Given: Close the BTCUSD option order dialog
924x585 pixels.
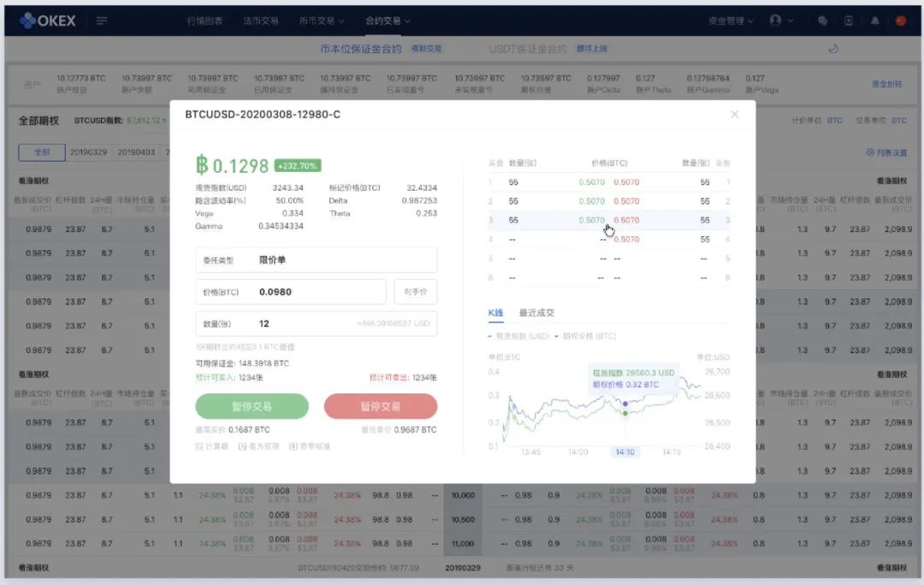Looking at the screenshot, I should 734,114.
